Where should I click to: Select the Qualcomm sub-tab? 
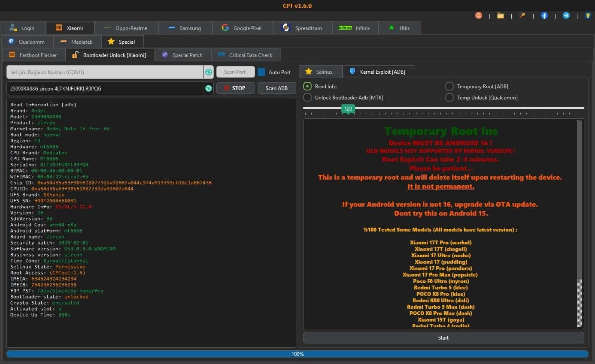(27, 42)
